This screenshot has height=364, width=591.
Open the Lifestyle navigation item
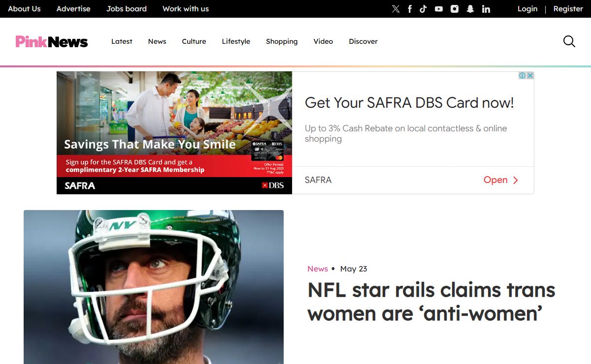point(236,41)
